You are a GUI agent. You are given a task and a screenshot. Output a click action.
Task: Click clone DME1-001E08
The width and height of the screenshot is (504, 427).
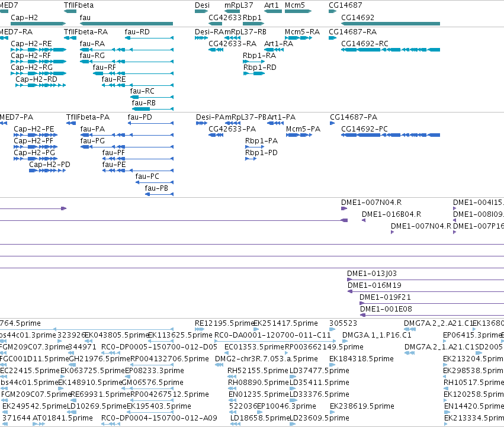(432, 315)
